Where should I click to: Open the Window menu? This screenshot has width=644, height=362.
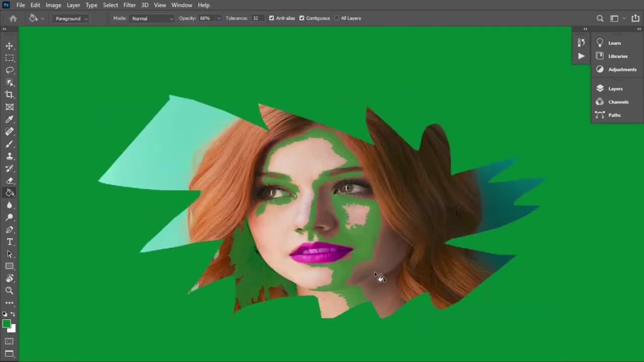pos(182,5)
